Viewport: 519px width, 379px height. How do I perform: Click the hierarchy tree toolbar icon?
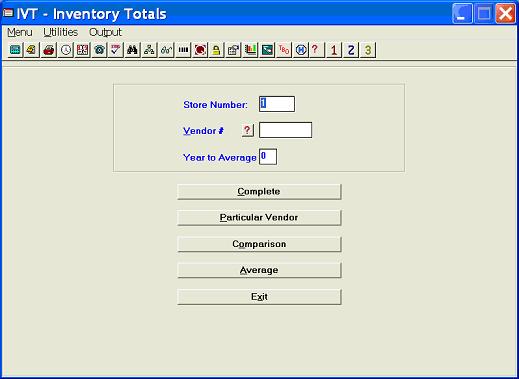click(x=149, y=50)
